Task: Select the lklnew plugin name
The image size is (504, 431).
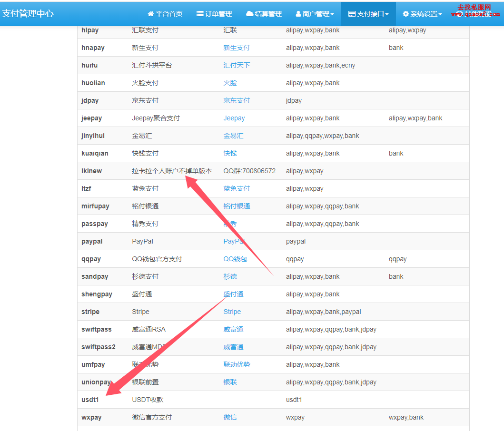Action: click(91, 171)
